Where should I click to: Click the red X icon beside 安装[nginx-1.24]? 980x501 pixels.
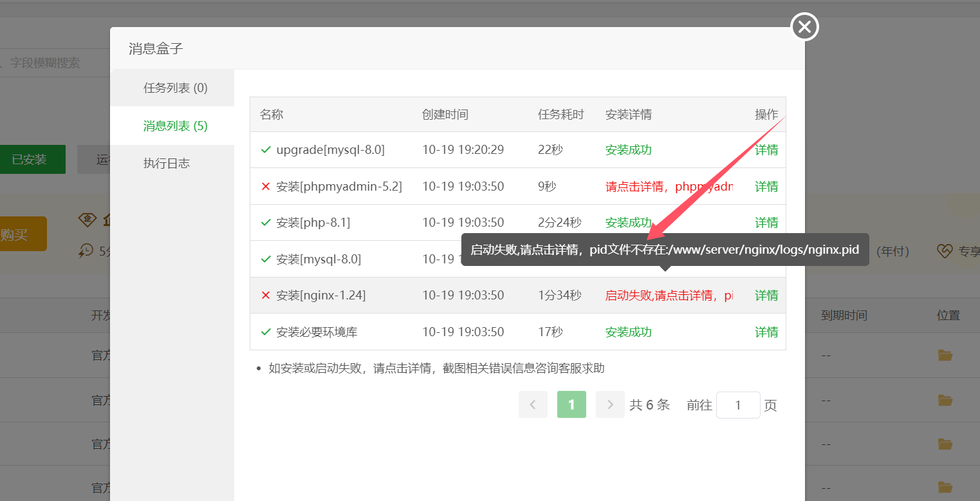point(266,296)
